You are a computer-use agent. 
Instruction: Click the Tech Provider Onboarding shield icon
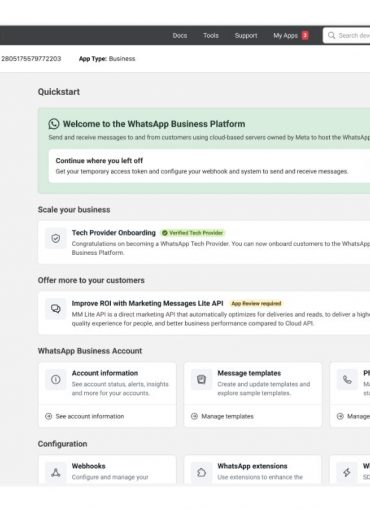[56, 238]
